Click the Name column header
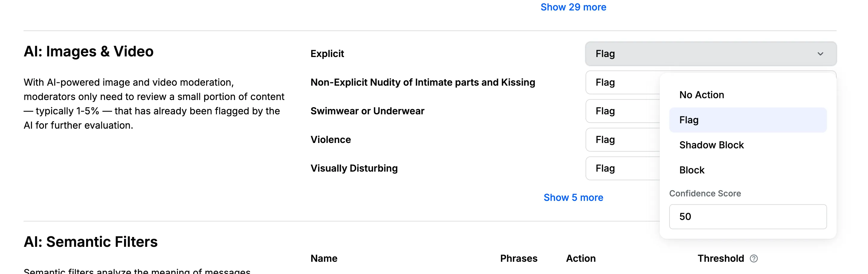The width and height of the screenshot is (868, 274). coord(324,258)
